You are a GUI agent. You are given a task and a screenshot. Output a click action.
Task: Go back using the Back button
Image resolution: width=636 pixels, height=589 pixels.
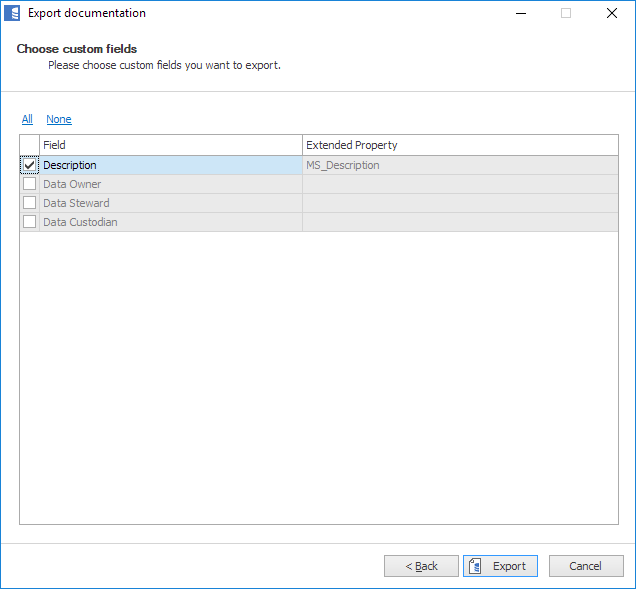point(421,566)
